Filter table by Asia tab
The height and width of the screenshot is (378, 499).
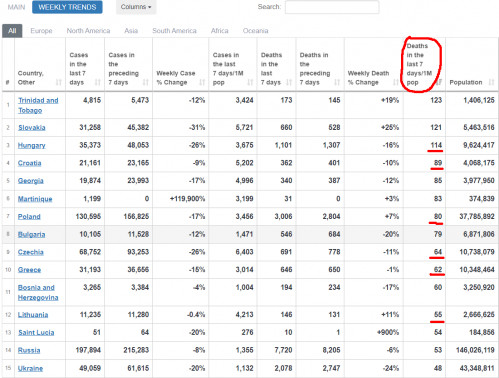point(131,31)
